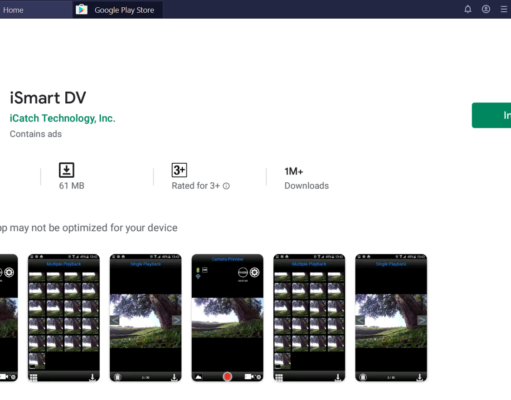Click the Rated for 3+ label
This screenshot has height=400, width=511.
point(196,186)
